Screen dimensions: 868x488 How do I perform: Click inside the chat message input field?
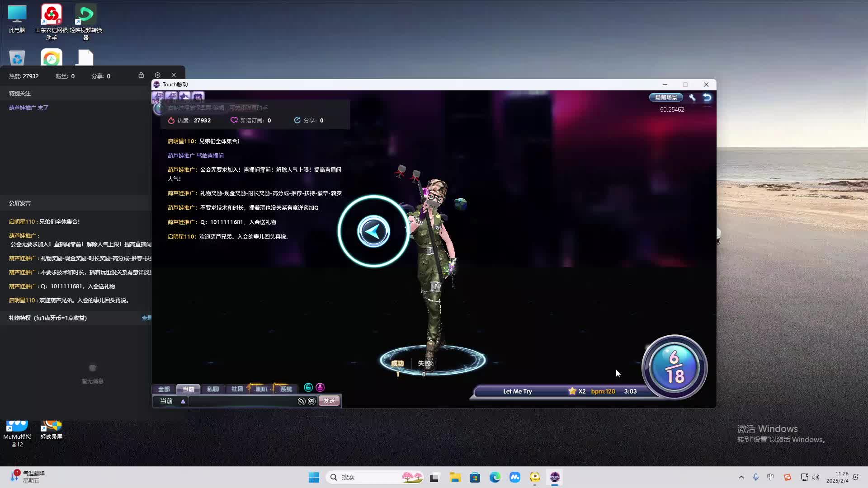point(244,401)
